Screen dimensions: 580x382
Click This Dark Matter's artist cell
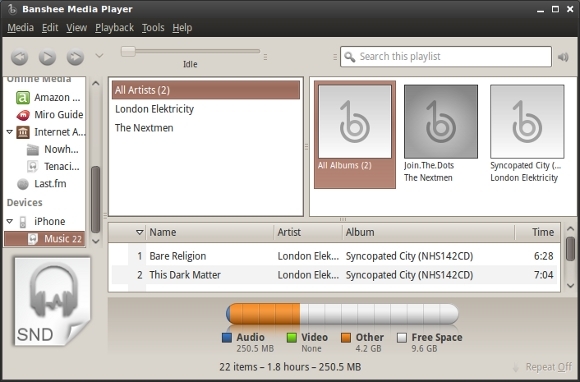308,275
